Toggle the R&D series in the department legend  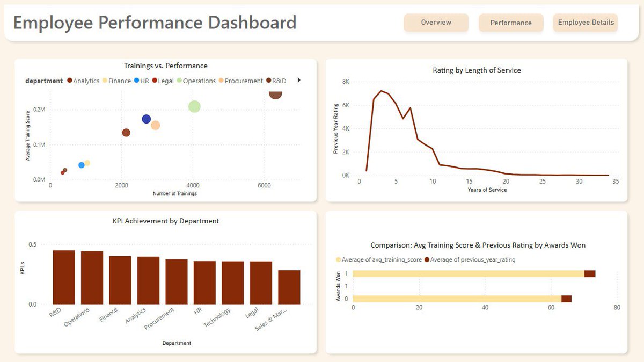[x=268, y=81]
